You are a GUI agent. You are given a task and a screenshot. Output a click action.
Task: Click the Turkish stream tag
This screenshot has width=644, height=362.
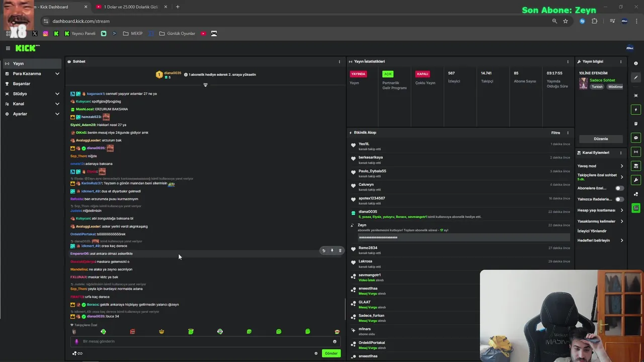[x=597, y=86]
